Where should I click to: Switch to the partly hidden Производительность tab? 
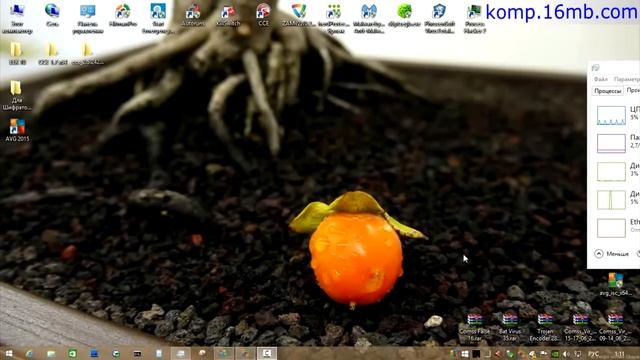pos(633,91)
